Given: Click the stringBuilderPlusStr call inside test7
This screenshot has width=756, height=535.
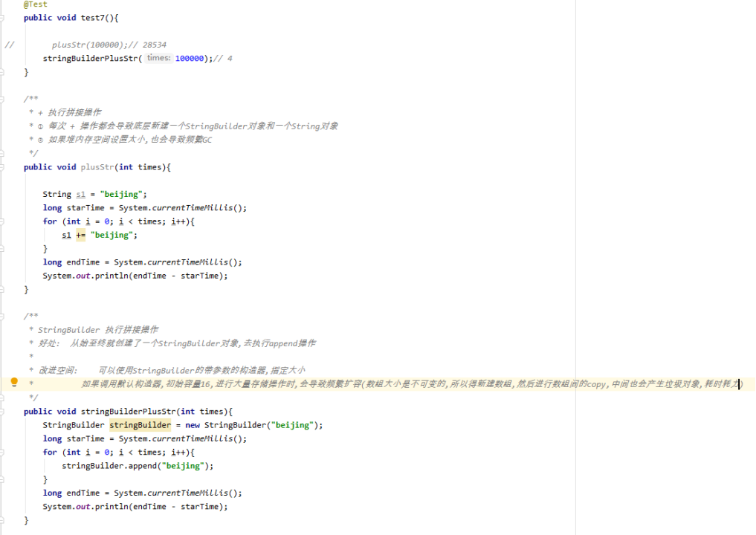Looking at the screenshot, I should pos(90,58).
